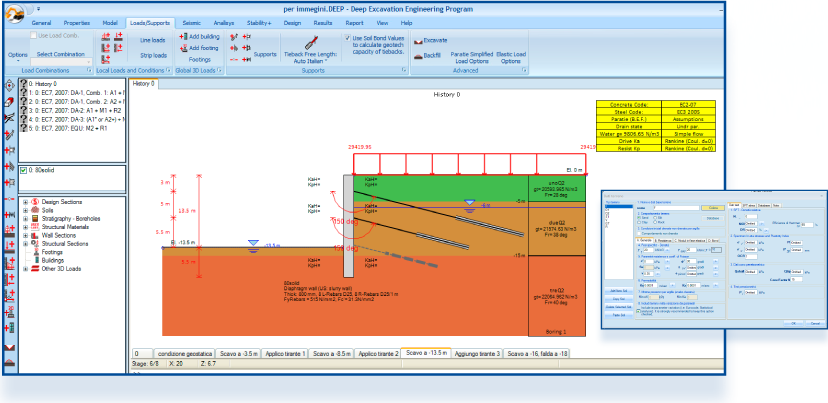
Task: Click the Design Sections tree icon
Action: click(x=35, y=202)
